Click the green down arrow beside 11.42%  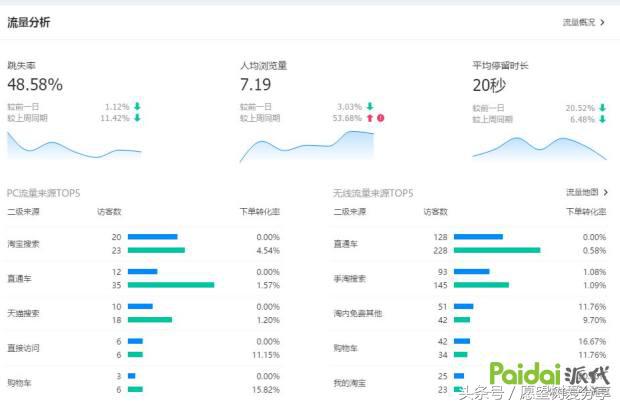pyautogui.click(x=137, y=118)
